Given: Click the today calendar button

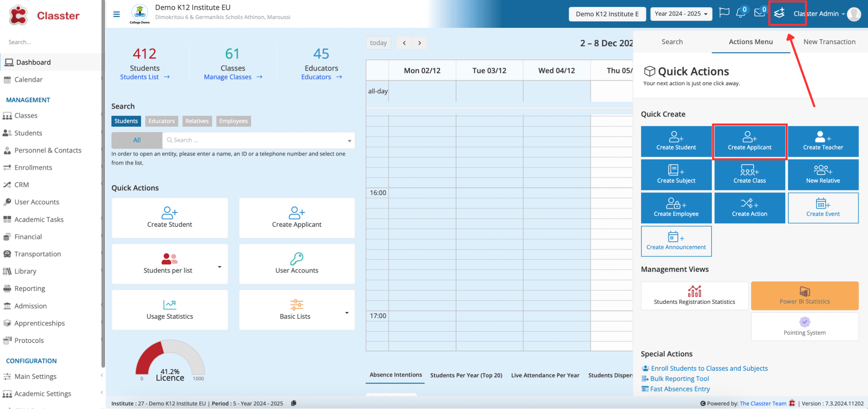Looking at the screenshot, I should point(378,43).
